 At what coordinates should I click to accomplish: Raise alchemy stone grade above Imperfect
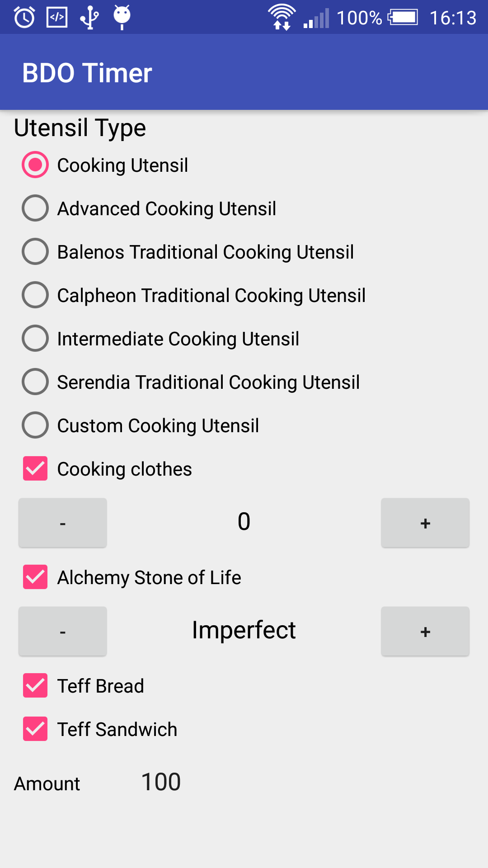(425, 632)
